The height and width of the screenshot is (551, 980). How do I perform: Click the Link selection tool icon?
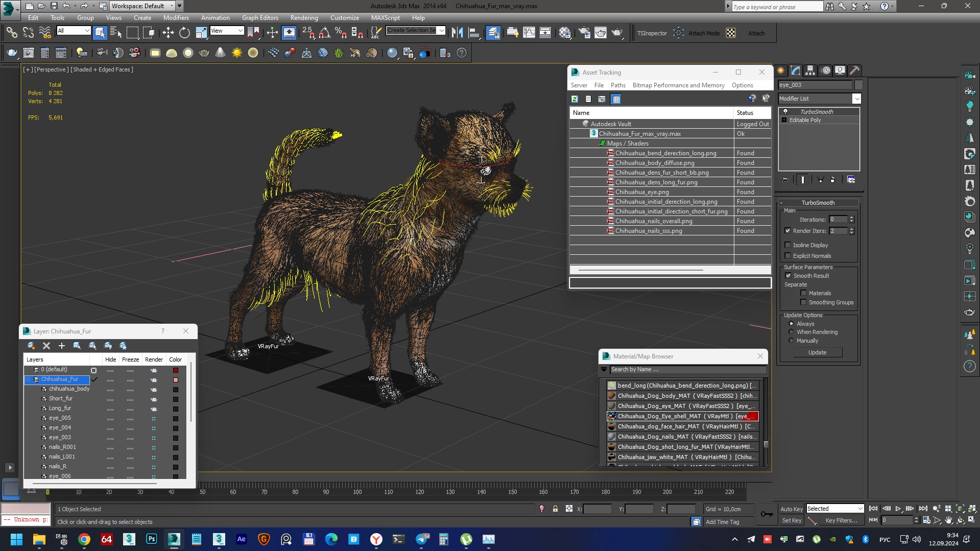click(11, 33)
